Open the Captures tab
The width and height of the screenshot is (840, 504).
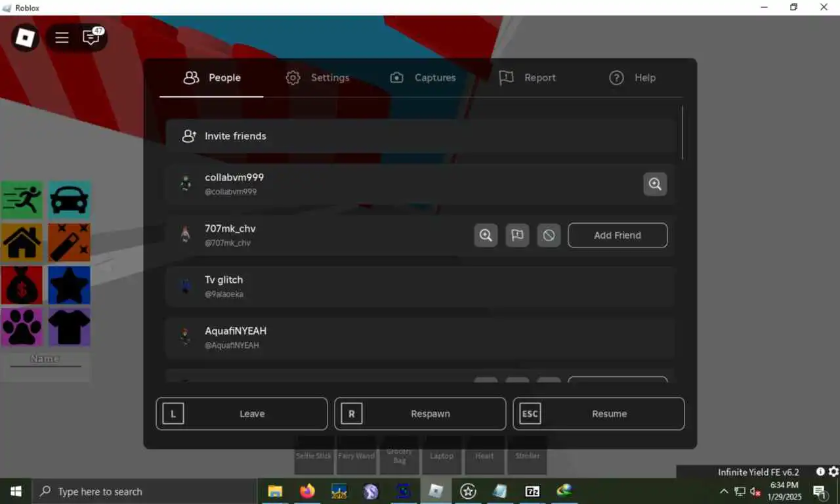423,77
